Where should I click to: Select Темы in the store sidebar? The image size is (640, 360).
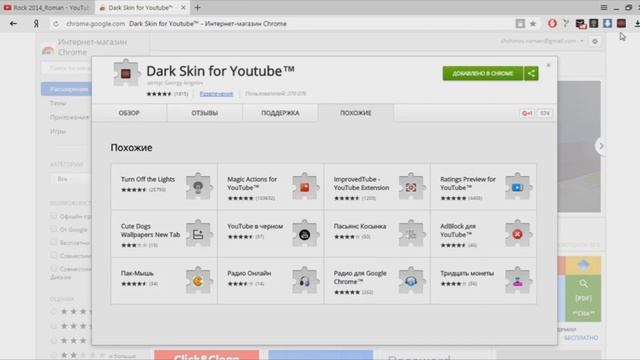(58, 103)
